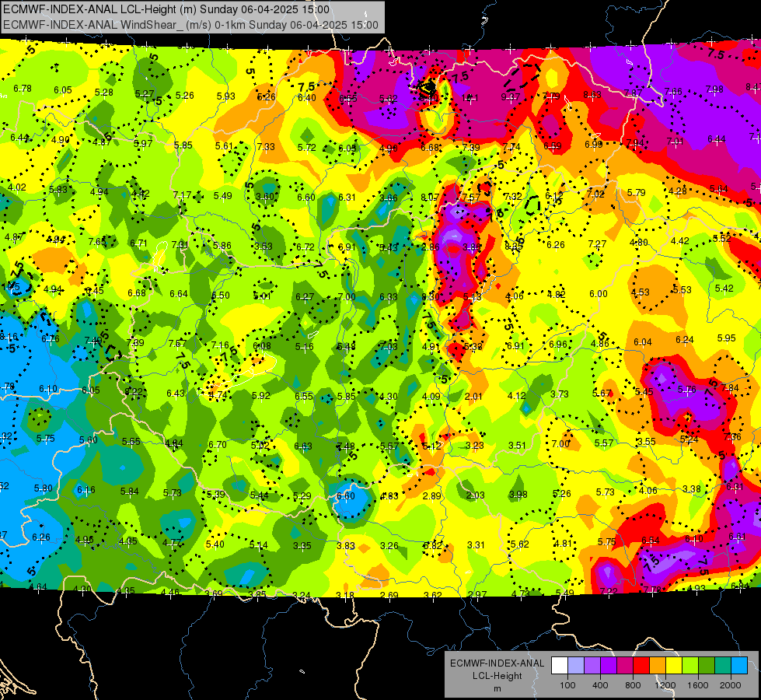Click the wind shear value 4.81

(x=563, y=544)
